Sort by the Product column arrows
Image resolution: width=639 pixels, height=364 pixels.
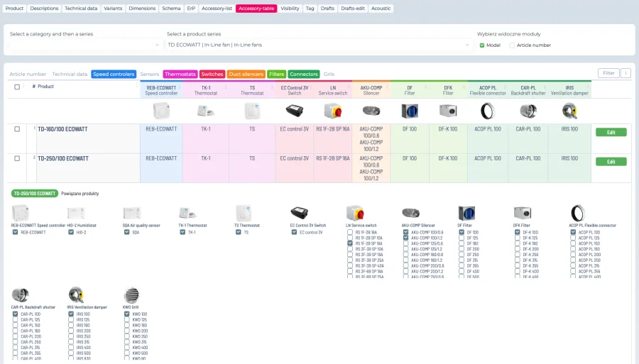pos(137,87)
